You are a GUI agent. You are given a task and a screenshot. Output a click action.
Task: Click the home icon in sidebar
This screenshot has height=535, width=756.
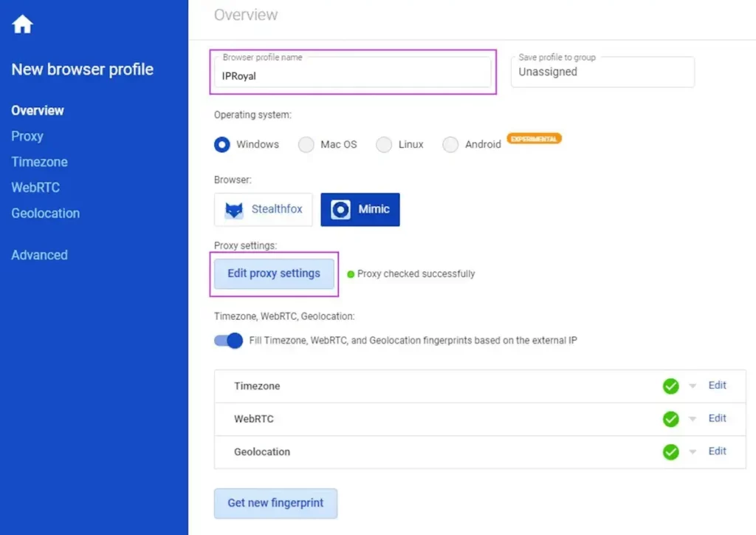tap(22, 24)
